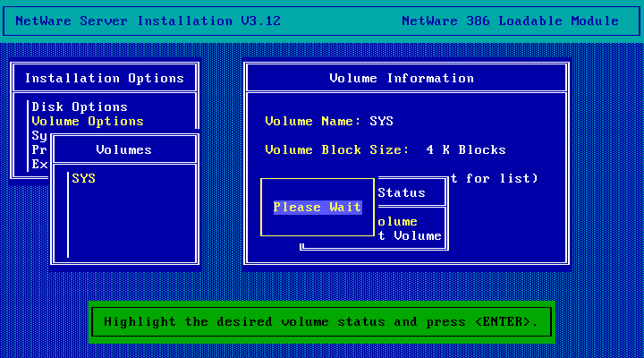Click the Volume Block Size label

pos(337,150)
